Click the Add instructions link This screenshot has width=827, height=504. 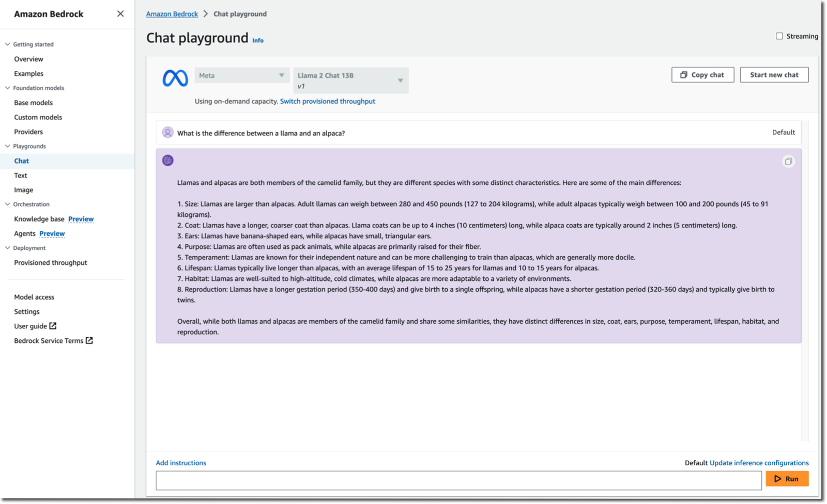coord(181,463)
